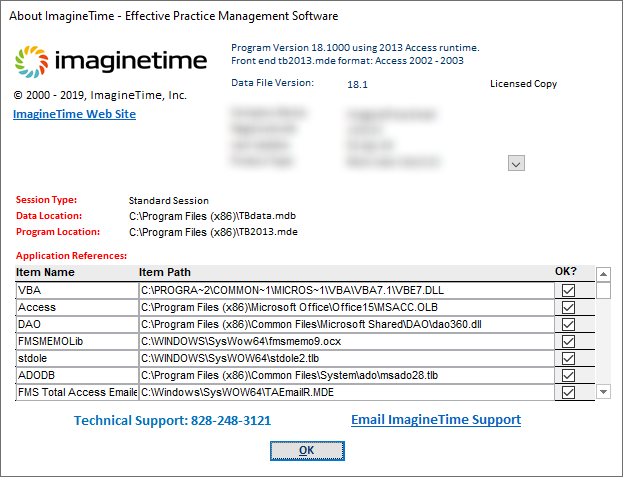Click the fmsmemo9.ocx item path cell
The width and height of the screenshot is (623, 477).
(x=346, y=342)
